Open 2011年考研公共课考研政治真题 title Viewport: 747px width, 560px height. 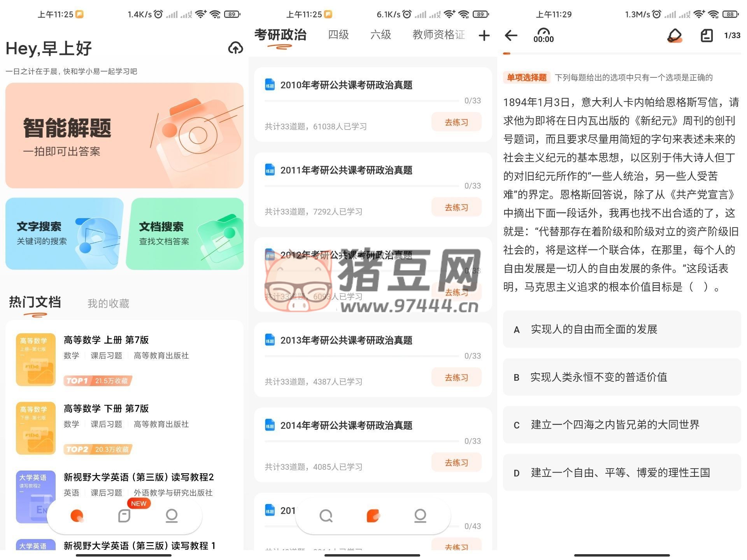click(x=346, y=170)
